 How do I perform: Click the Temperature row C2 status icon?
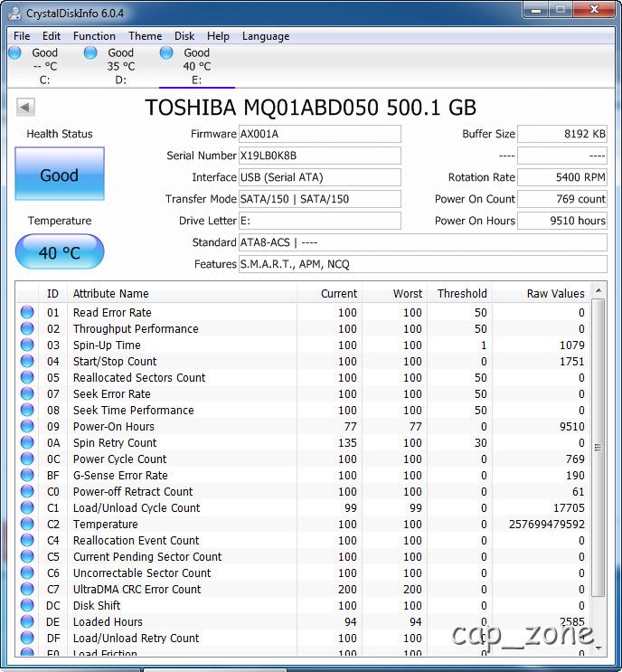(27, 524)
